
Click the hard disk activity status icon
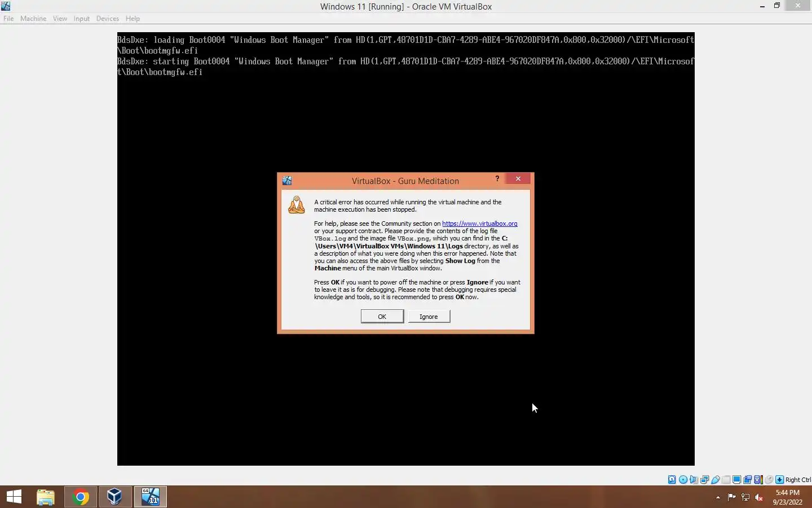coord(672,480)
